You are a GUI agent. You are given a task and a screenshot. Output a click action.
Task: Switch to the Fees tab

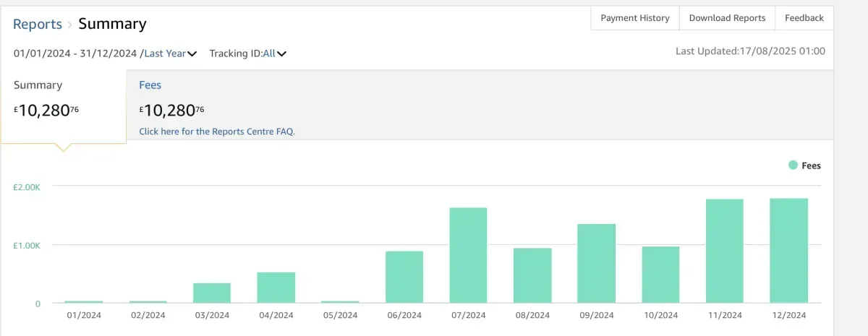(150, 85)
